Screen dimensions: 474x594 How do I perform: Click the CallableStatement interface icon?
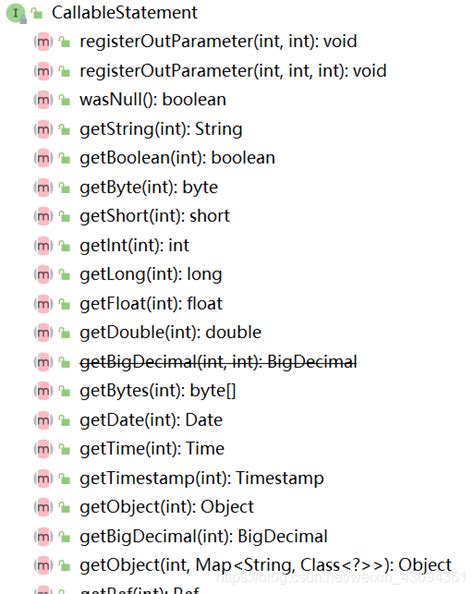(16, 13)
